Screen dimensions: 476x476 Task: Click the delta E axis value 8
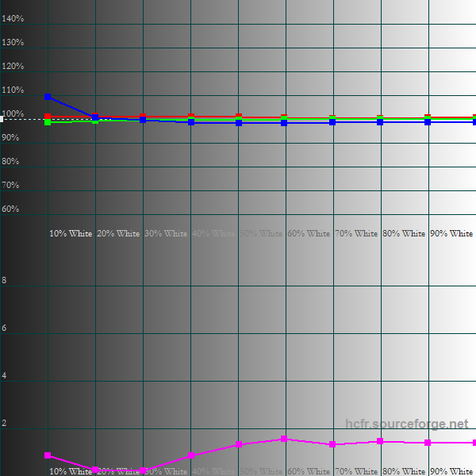tap(4, 280)
